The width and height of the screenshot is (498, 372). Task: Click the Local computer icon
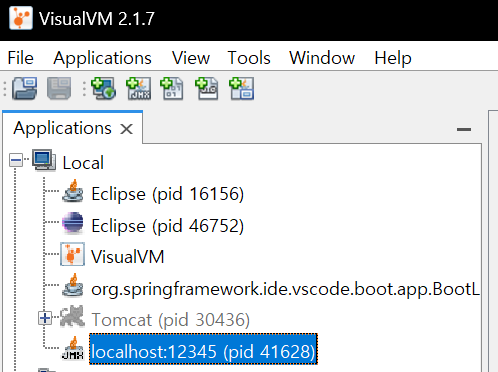(x=44, y=161)
